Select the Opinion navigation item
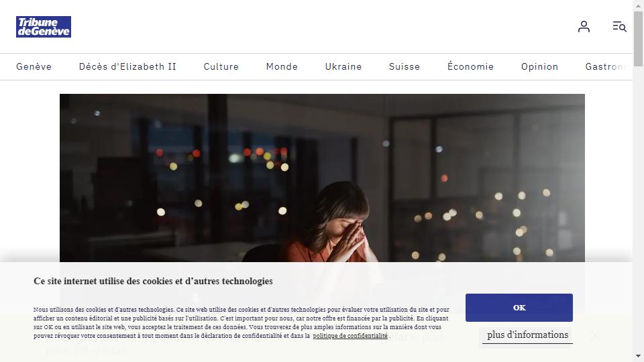Image resolution: width=644 pixels, height=362 pixels. click(x=539, y=66)
